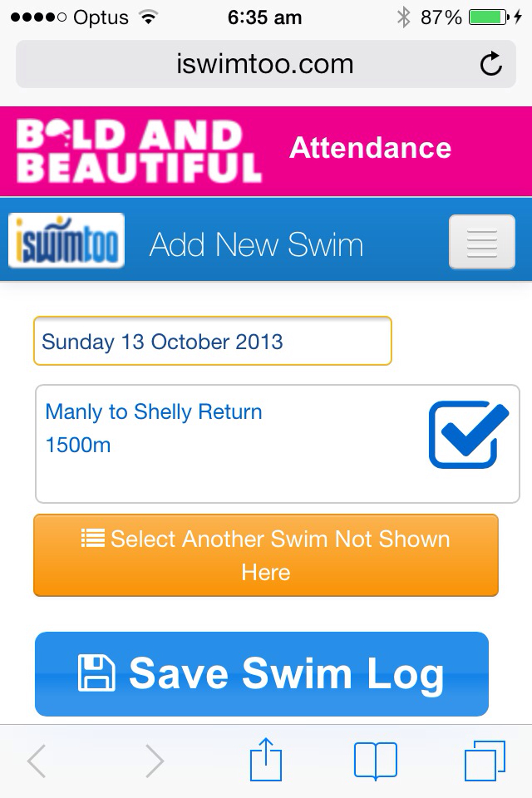Click the Add New Swim page title

(x=256, y=244)
